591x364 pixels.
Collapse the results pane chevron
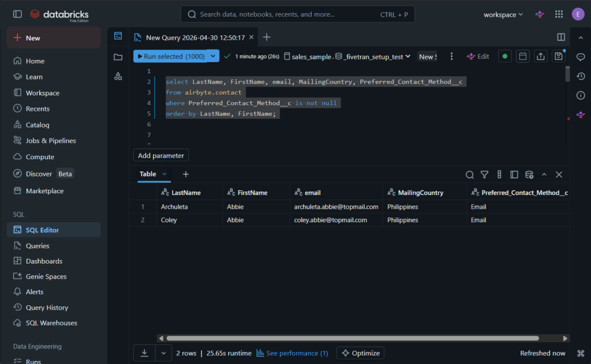pos(544,174)
